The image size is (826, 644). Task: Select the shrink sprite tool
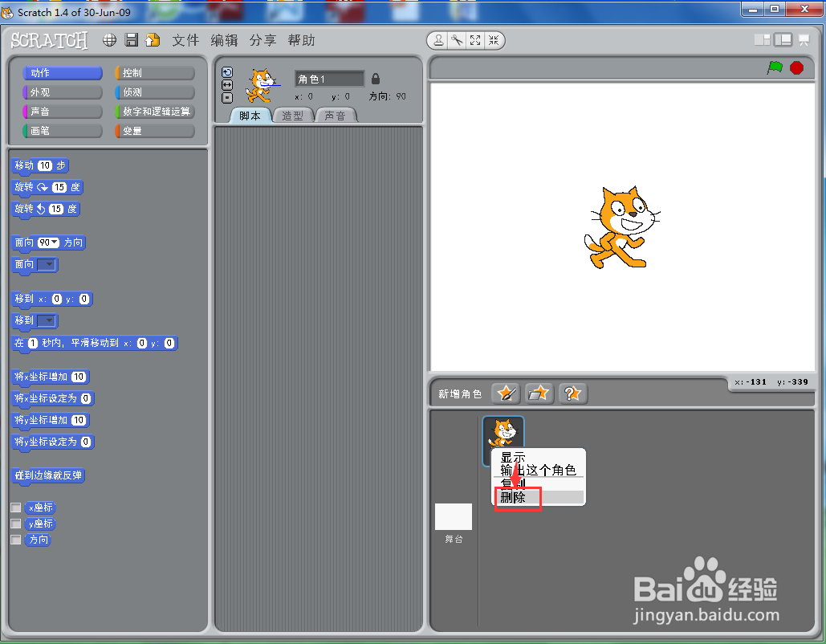pos(494,41)
